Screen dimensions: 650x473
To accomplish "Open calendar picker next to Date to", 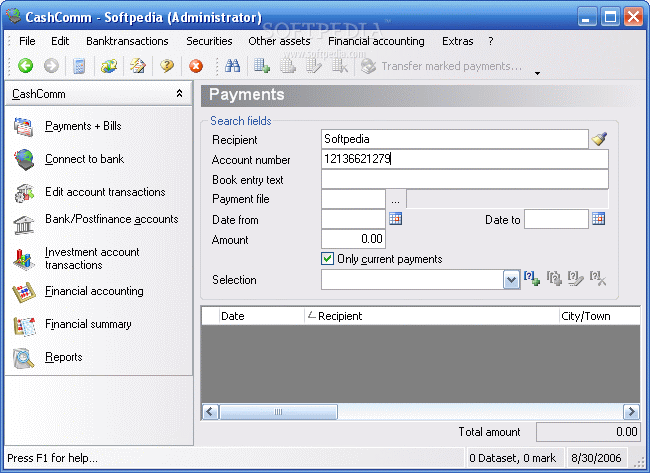I will pyautogui.click(x=598, y=218).
